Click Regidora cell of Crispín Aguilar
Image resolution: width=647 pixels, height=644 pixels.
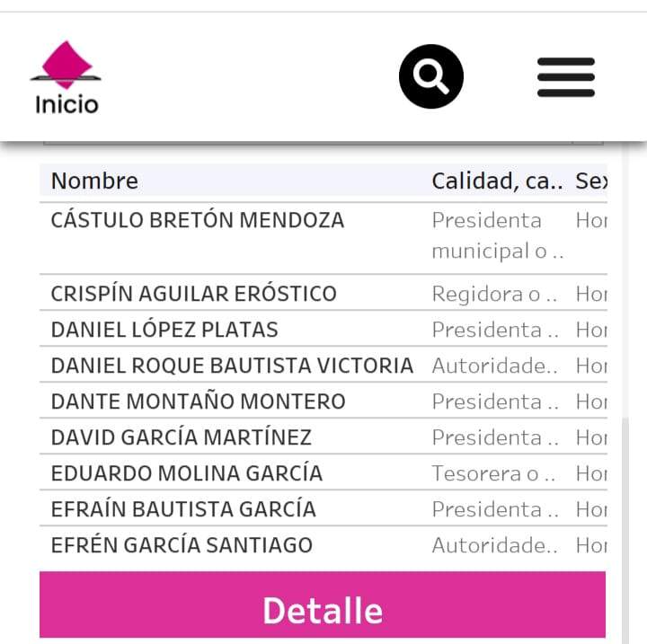coord(493,294)
